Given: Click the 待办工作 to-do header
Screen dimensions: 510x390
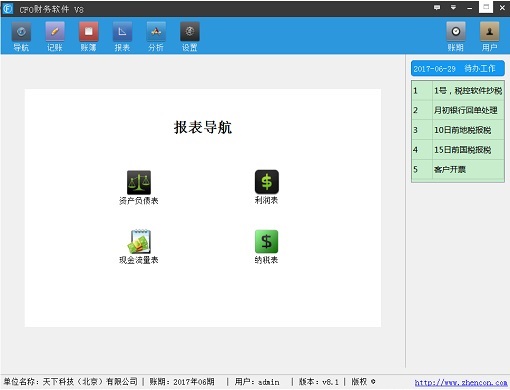Looking at the screenshot, I should (x=458, y=69).
